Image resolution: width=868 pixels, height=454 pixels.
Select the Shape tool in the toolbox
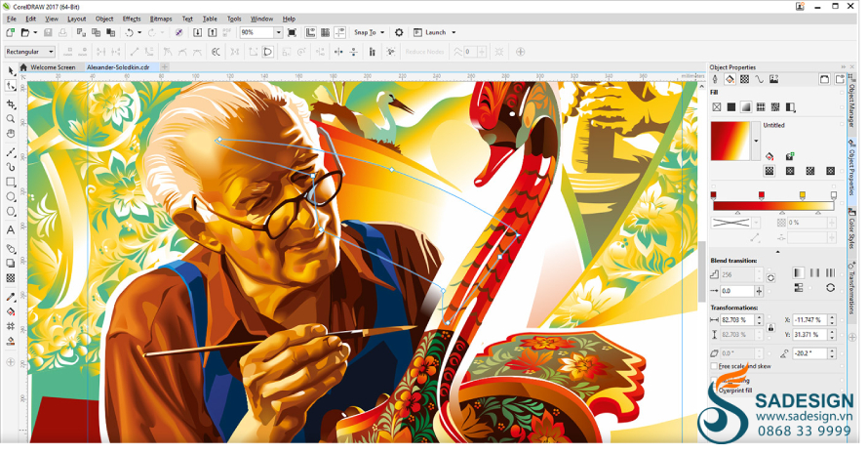[11, 86]
